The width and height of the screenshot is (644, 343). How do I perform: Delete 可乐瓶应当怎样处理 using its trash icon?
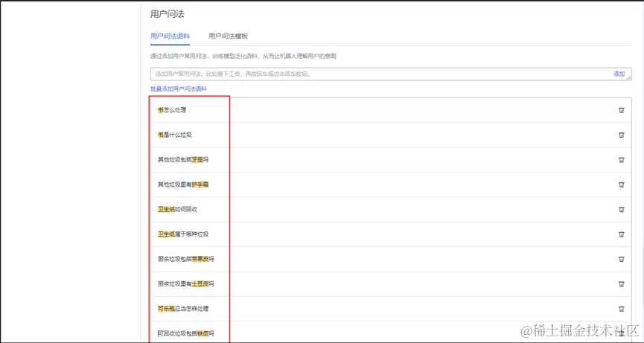coord(622,309)
